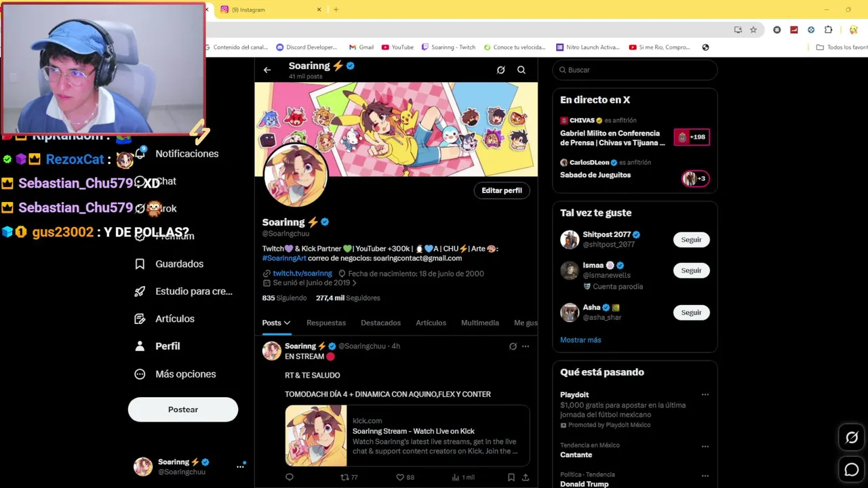
Task: Click the Editar perfil button
Action: (502, 190)
